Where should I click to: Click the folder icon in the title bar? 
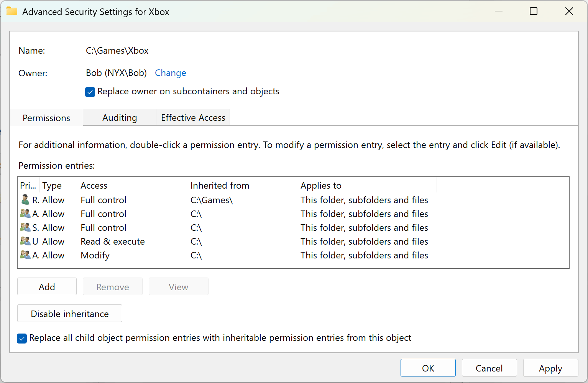coord(12,11)
